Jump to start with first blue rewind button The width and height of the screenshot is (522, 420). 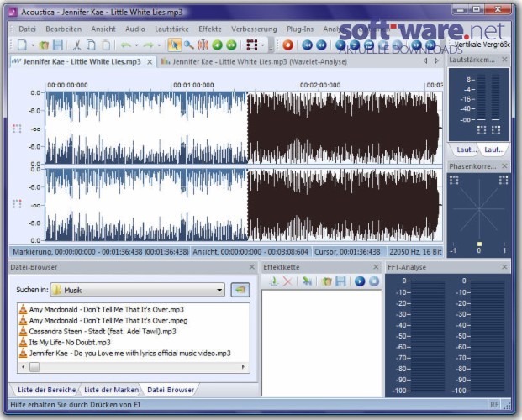308,45
